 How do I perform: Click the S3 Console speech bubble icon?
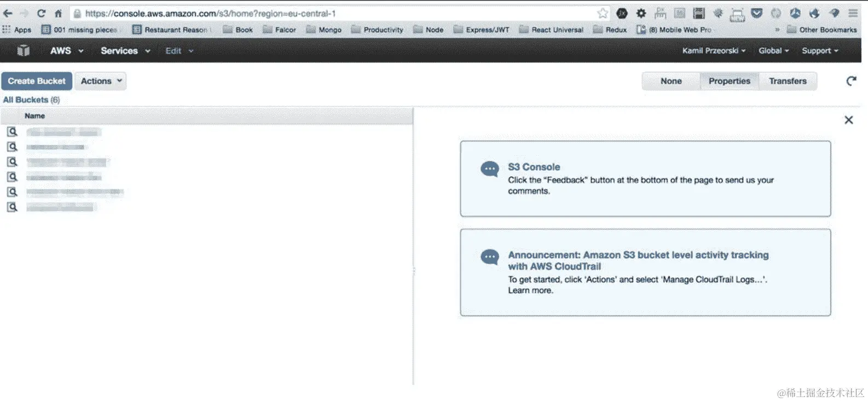489,169
